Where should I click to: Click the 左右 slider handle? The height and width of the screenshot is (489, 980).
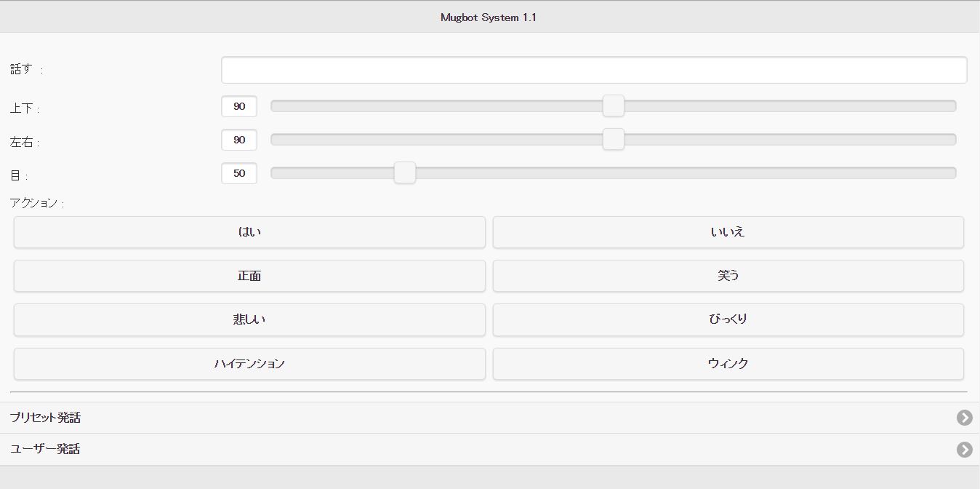[614, 139]
